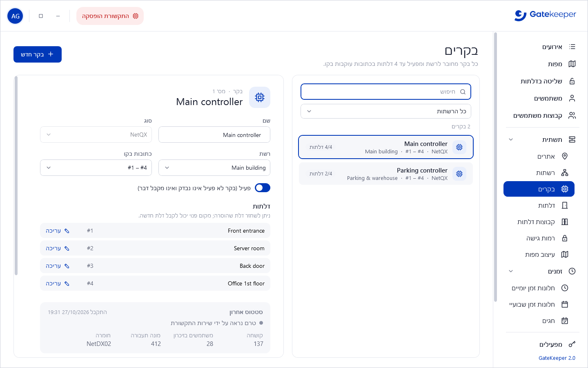
Task: Click אתרים location pin icon
Action: coord(565,156)
